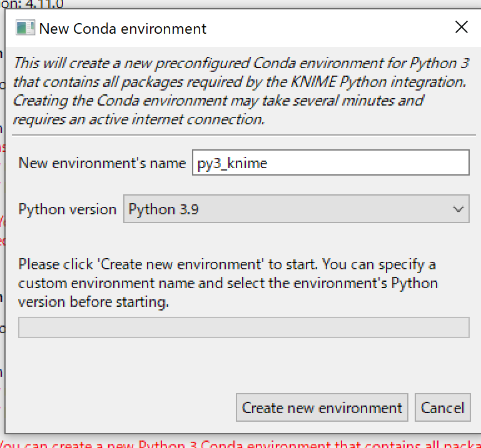481x448 pixels.
Task: Close the New Conda environment dialog
Action: [462, 27]
